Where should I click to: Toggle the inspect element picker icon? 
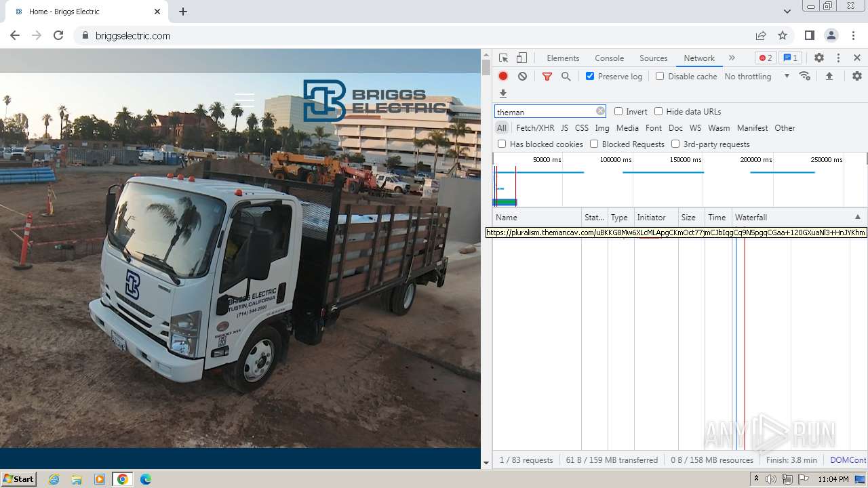click(503, 58)
